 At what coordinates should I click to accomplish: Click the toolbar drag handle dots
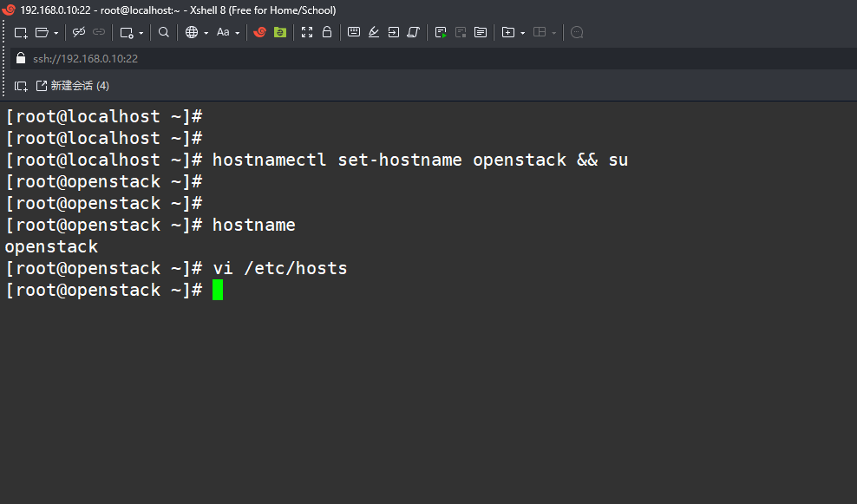(x=3, y=57)
